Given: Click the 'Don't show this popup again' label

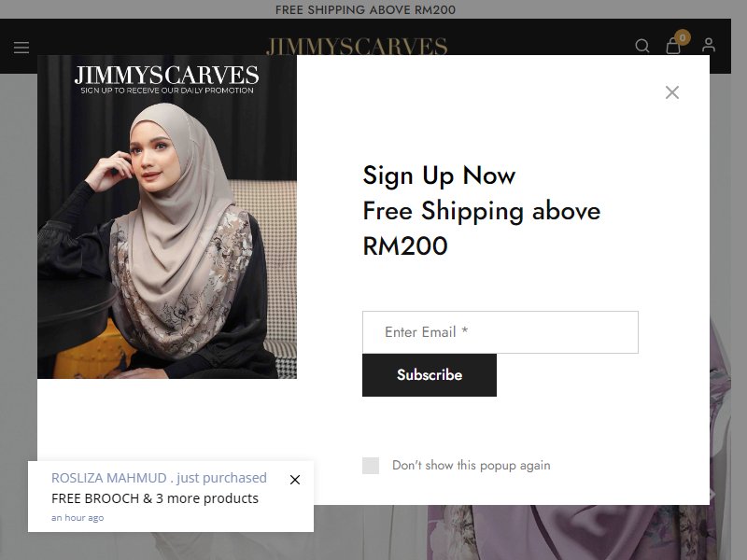Looking at the screenshot, I should (472, 465).
